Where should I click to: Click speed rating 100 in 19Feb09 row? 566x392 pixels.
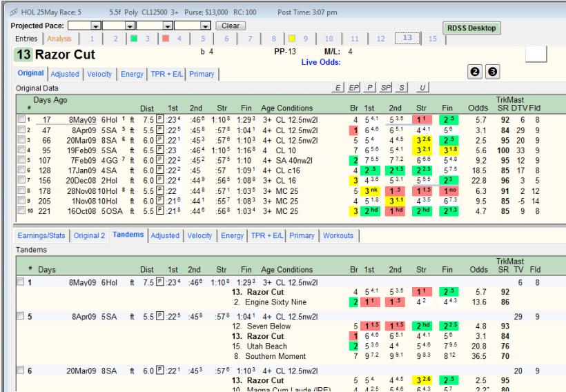point(503,150)
